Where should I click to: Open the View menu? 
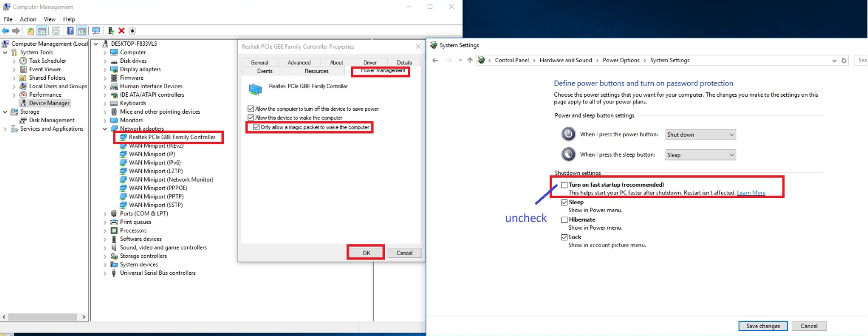[x=50, y=19]
